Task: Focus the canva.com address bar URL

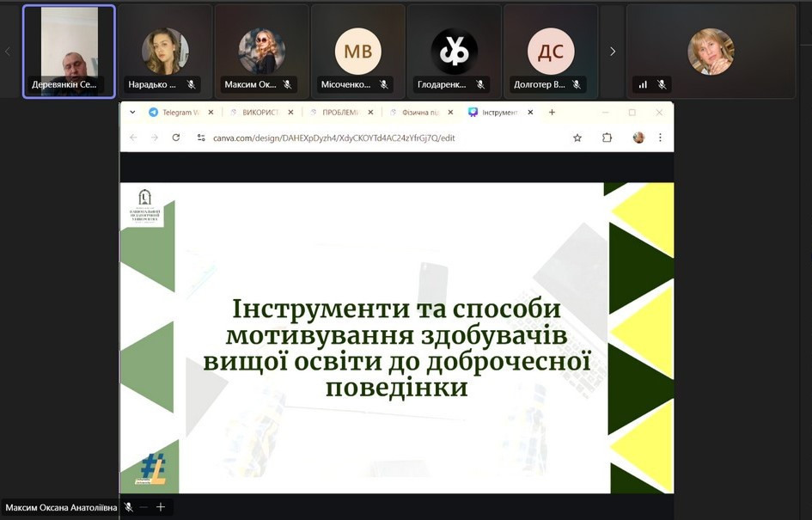Action: (x=334, y=138)
